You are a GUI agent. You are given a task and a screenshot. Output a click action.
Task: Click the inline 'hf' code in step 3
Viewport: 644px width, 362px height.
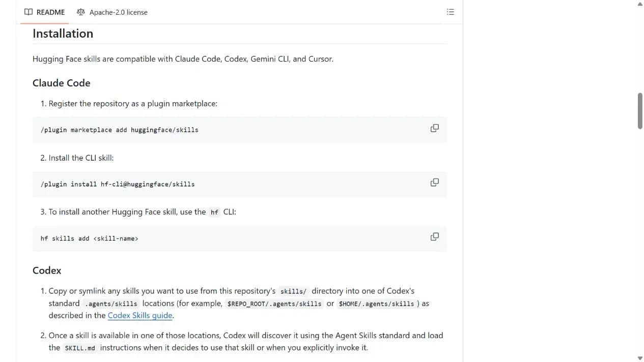214,213
